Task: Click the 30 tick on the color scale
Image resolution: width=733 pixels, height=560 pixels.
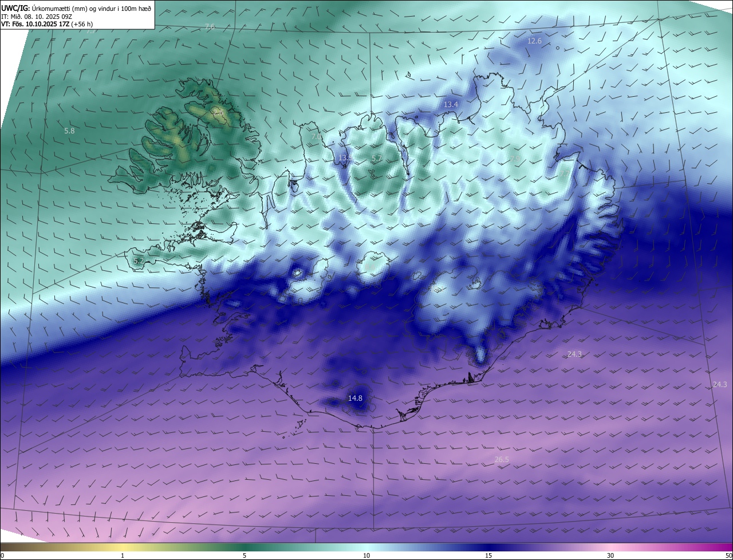Action: pyautogui.click(x=610, y=555)
